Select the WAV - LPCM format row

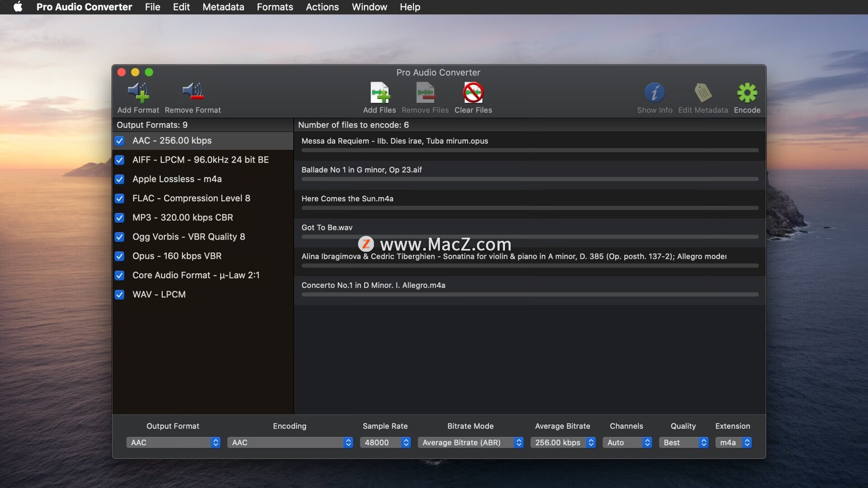click(x=203, y=295)
